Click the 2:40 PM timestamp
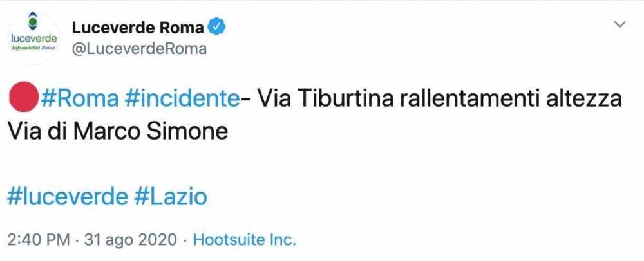 38,240
